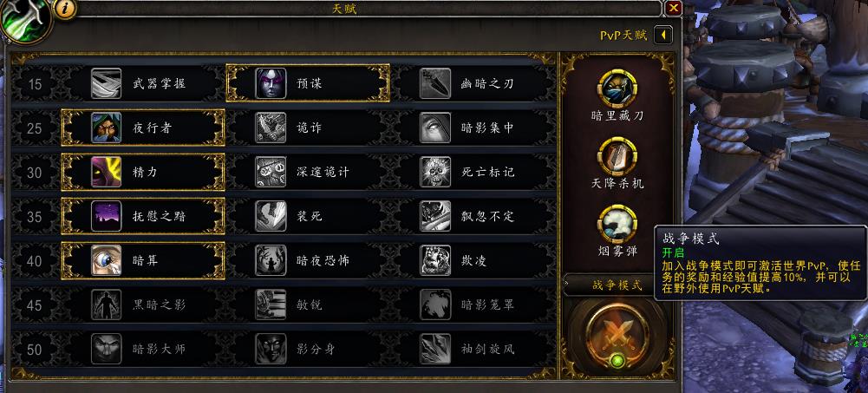Select the 预谋 talent option
The width and height of the screenshot is (868, 393).
tap(308, 83)
